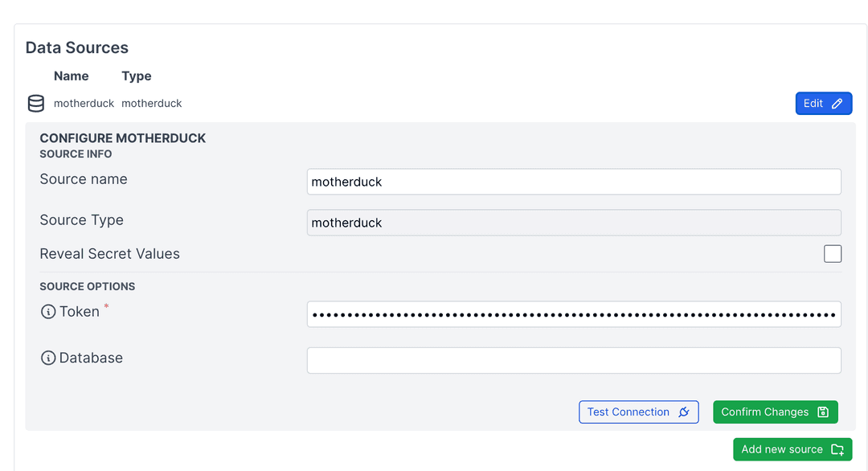Enable the Reveal Secret Values checkbox
The height and width of the screenshot is (471, 868).
pos(833,253)
